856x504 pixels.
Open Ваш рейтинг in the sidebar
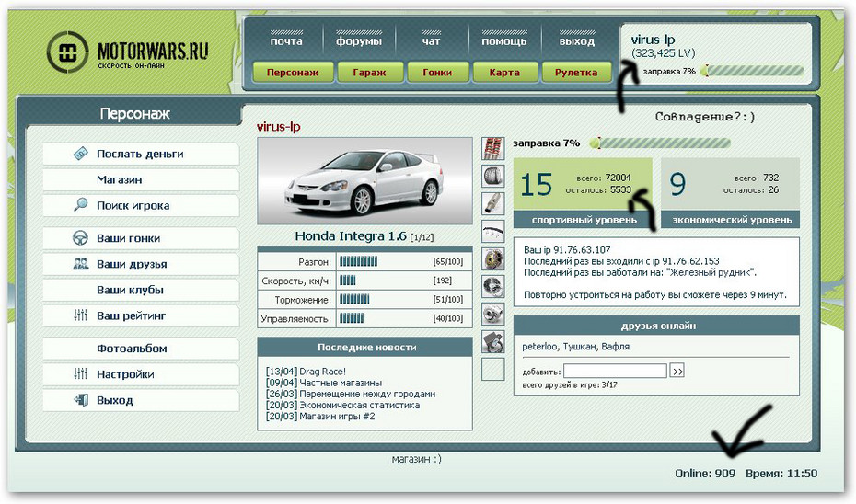point(141,315)
